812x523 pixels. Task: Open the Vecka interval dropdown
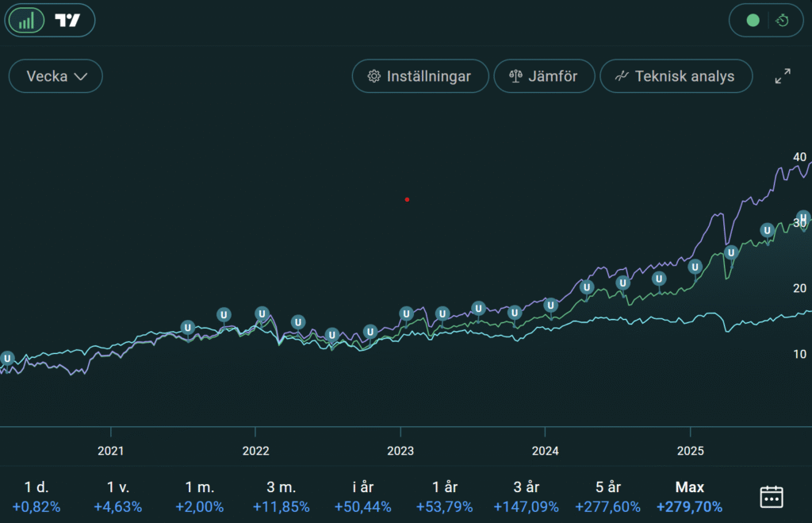(x=56, y=77)
